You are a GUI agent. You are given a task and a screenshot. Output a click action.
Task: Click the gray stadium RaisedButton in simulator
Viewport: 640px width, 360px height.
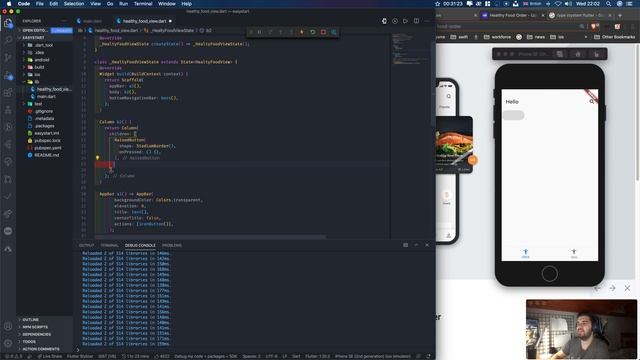coord(513,115)
